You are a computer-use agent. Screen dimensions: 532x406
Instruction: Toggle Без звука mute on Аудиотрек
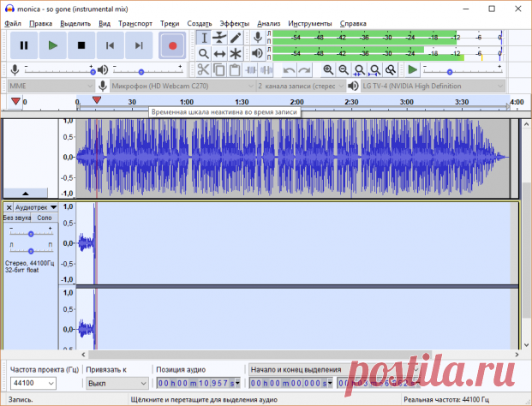(17, 218)
